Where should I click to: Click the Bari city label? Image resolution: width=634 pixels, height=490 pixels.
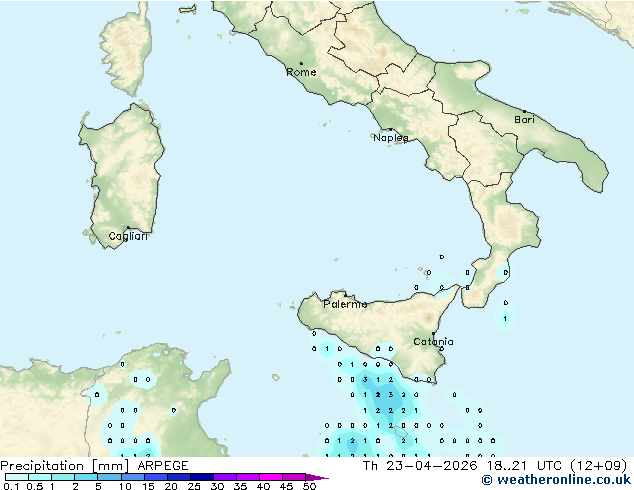click(524, 119)
